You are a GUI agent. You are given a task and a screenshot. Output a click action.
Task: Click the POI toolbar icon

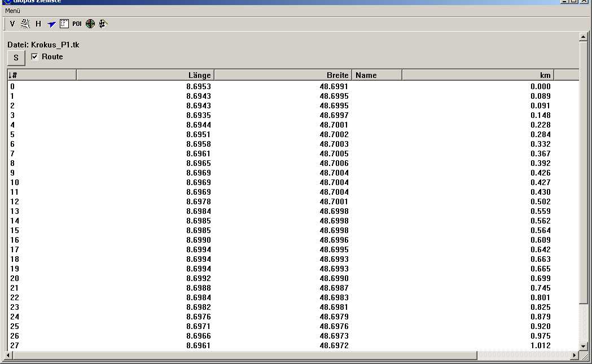coord(77,24)
